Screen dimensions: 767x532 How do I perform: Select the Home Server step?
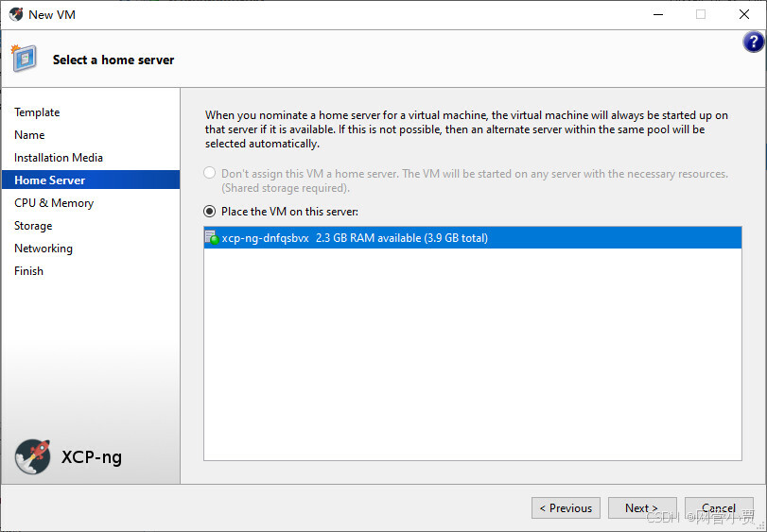coord(91,180)
